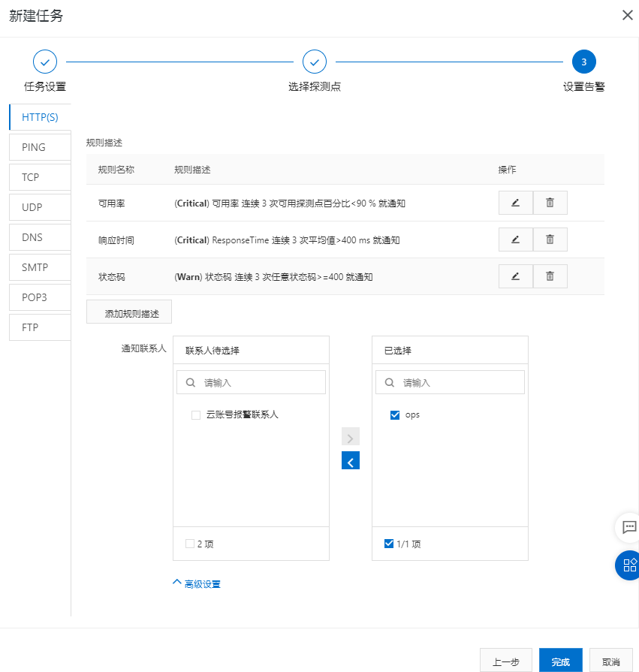
Task: Delete the 可用率 rule with trash icon
Action: click(550, 203)
